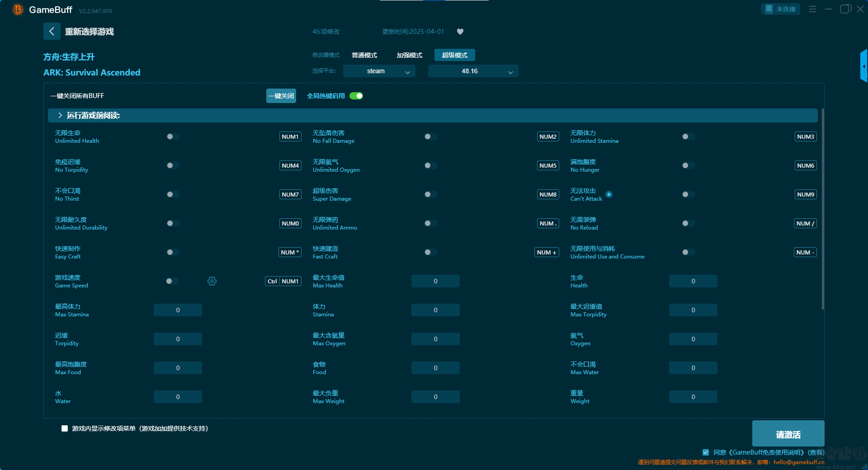The image size is (868, 470).
Task: Switch to 普通模式 mode tab
Action: 364,55
